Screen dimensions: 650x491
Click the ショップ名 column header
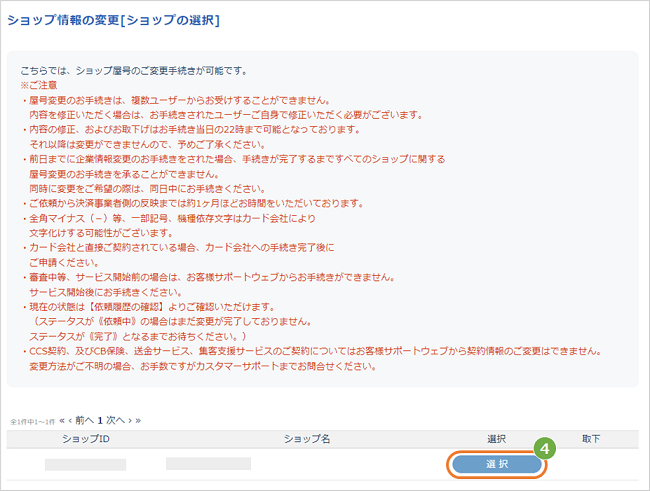(307, 439)
